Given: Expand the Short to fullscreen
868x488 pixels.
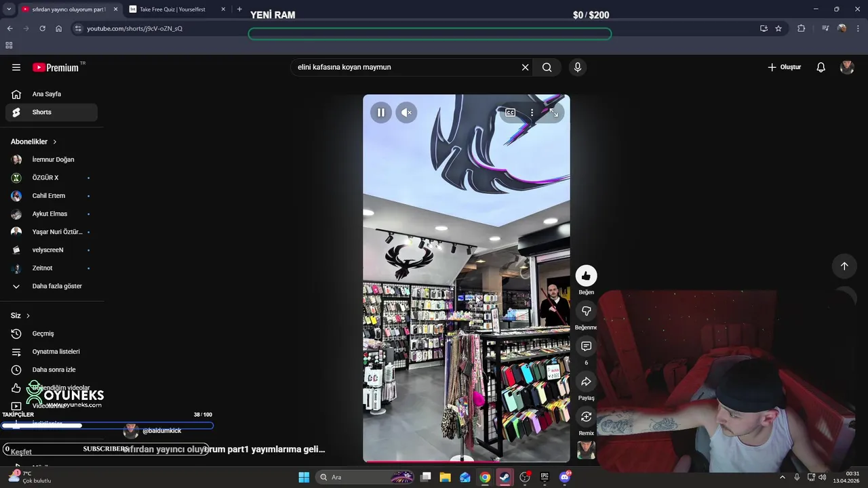Looking at the screenshot, I should point(554,113).
